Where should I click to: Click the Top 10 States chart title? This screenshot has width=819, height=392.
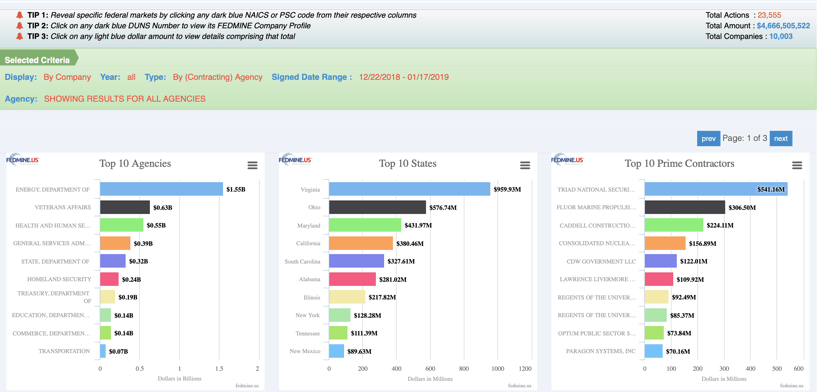[x=407, y=164]
